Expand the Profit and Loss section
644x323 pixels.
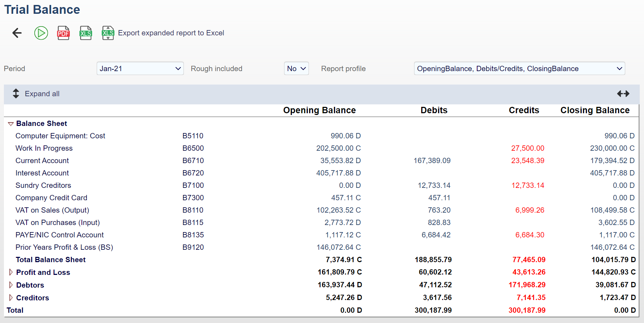[x=11, y=272]
